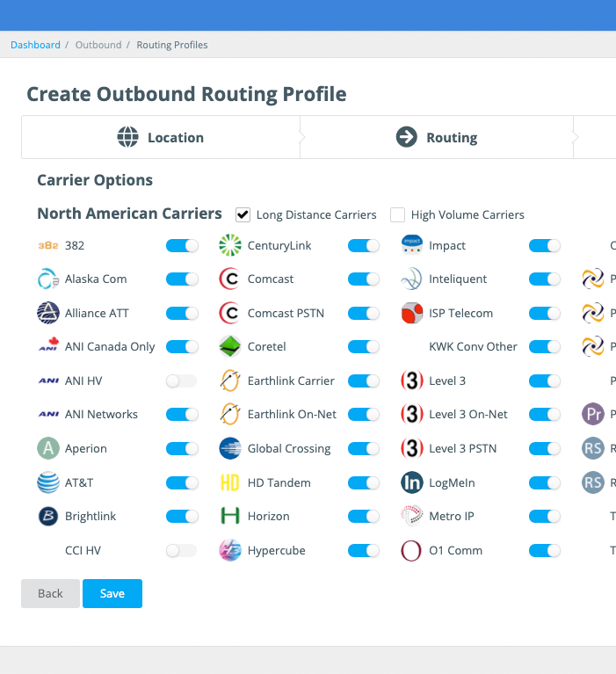
Task: Go to the Location step tab
Action: click(161, 138)
